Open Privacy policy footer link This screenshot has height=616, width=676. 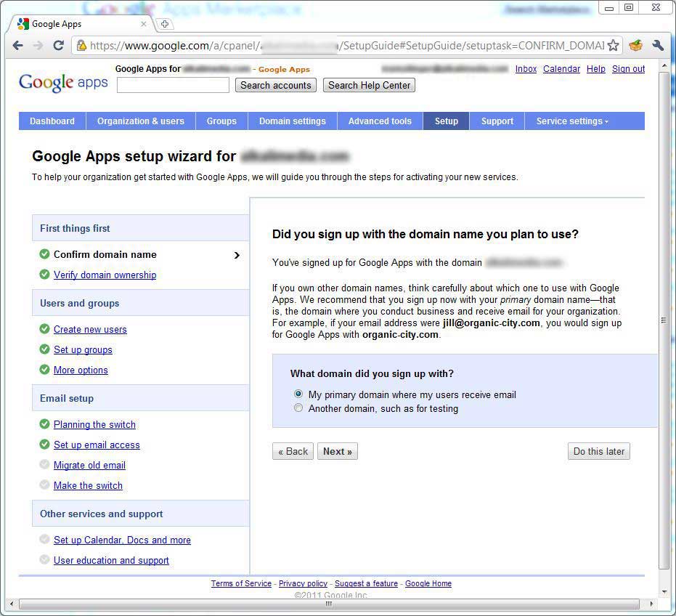pos(303,583)
